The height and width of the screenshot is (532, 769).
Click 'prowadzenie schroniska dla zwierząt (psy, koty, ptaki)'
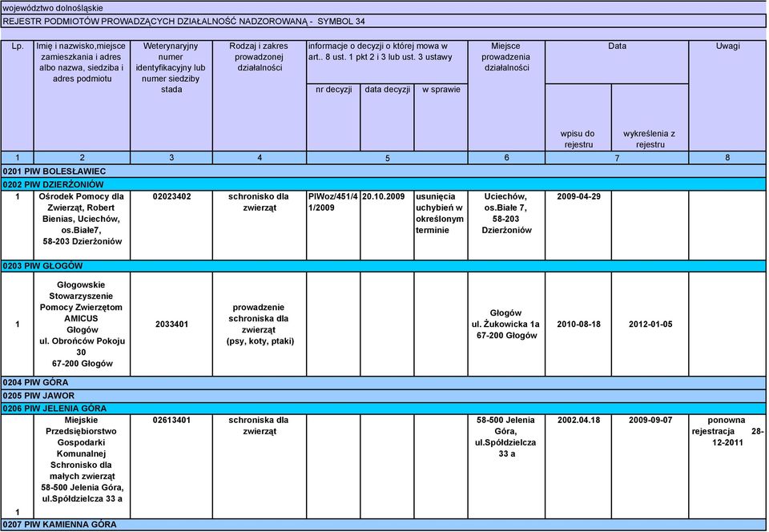coord(260,324)
